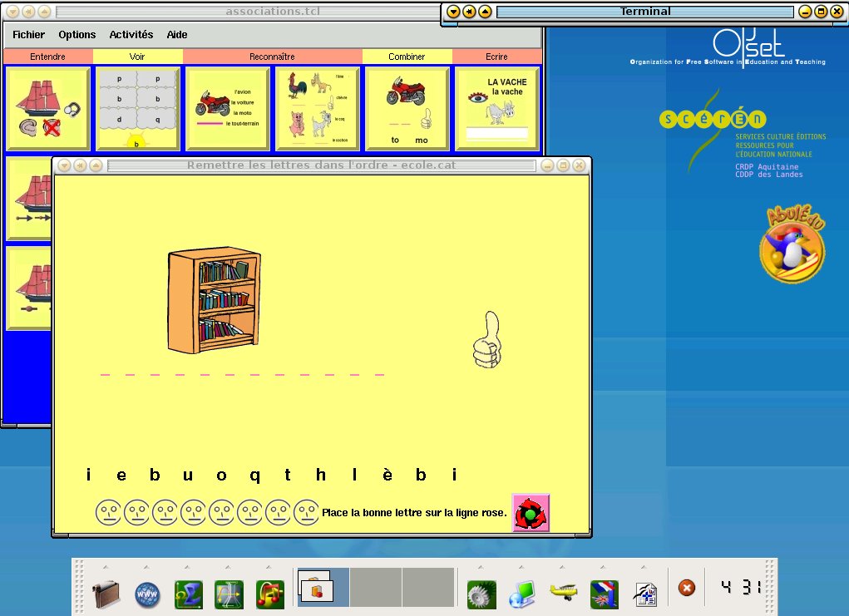Screen dimensions: 849x616
Task: Launch the WWW globe browser from the panel
Action: (x=147, y=594)
